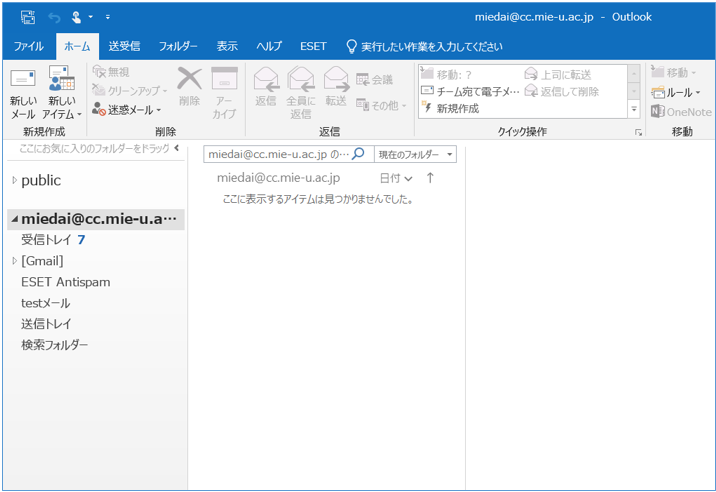Click the Reply All (全員に返信) icon
This screenshot has height=492, width=716.
(x=301, y=79)
